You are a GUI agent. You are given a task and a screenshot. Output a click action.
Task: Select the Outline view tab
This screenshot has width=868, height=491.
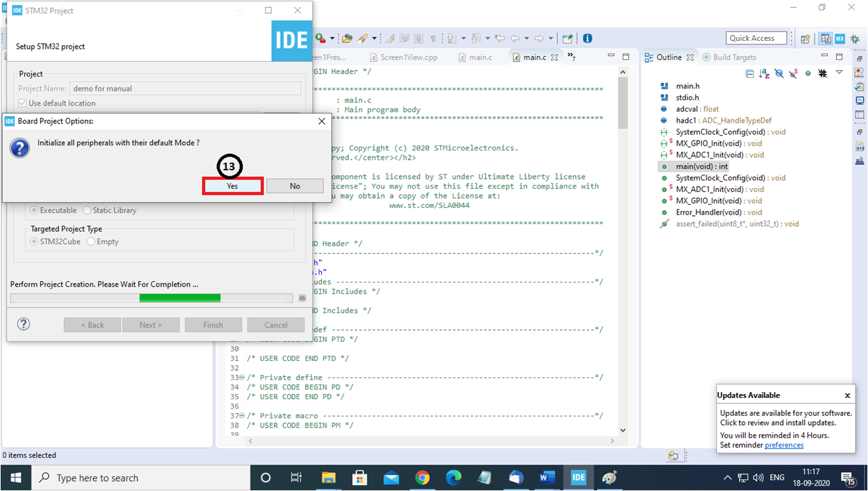pyautogui.click(x=669, y=57)
